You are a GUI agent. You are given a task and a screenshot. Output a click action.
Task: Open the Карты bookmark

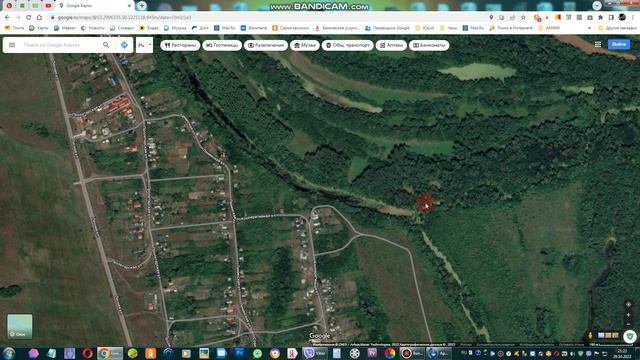(x=39, y=28)
